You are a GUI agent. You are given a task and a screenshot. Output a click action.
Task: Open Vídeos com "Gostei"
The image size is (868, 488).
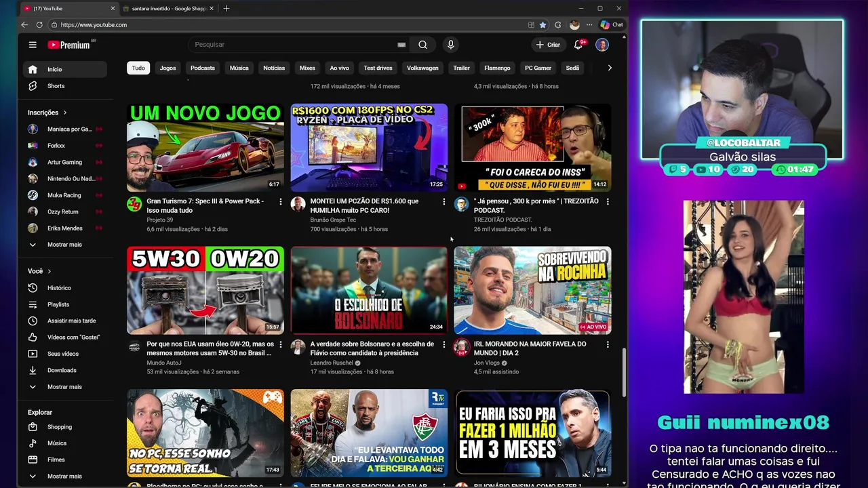tap(66, 337)
